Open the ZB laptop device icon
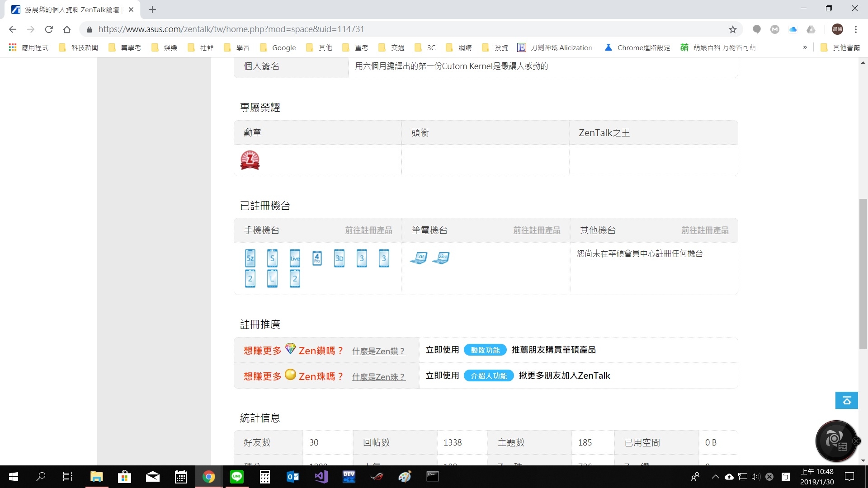 coord(419,258)
